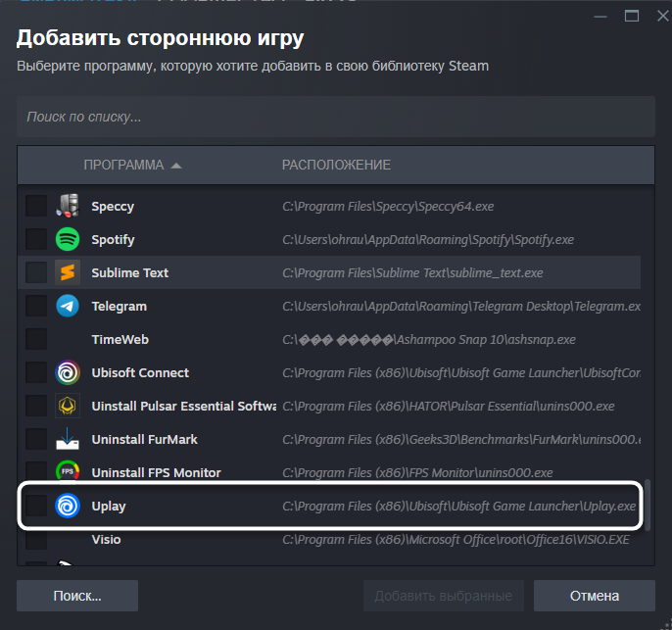Click the Отмена button
Screen dimensions: 672x630
coord(595,596)
